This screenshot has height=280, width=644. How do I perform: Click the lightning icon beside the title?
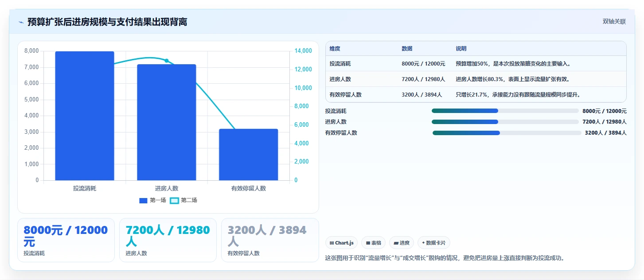(x=21, y=22)
